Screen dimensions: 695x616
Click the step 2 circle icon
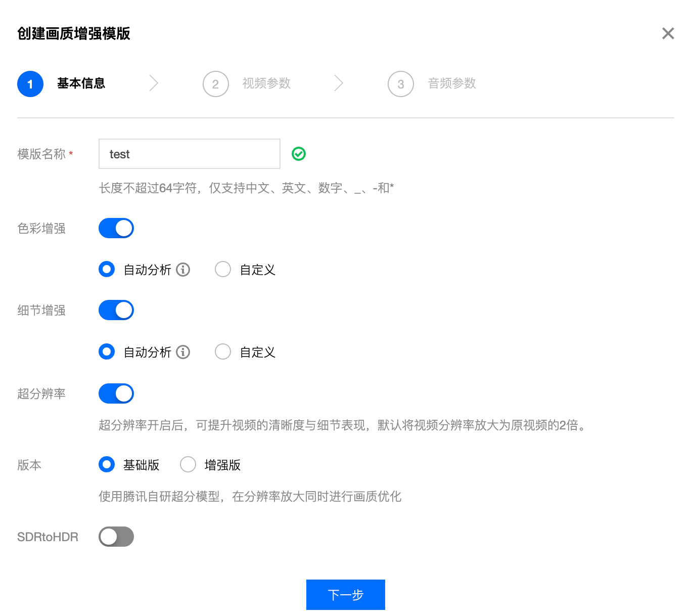216,84
